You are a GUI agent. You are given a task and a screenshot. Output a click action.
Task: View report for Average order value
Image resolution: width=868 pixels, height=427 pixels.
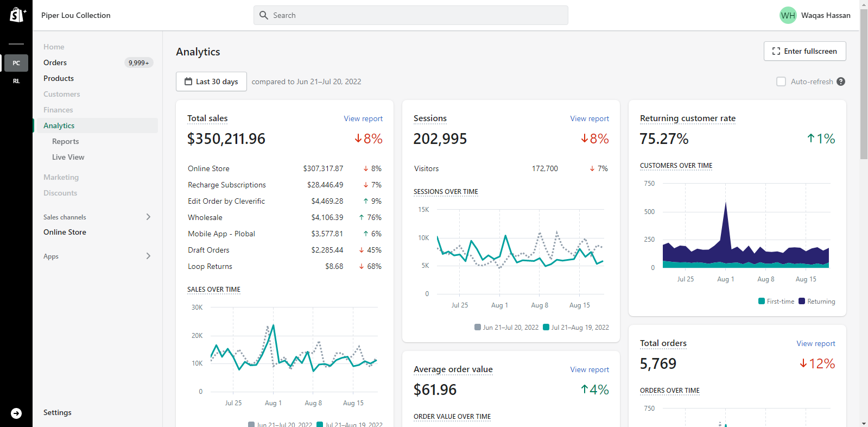coord(590,369)
